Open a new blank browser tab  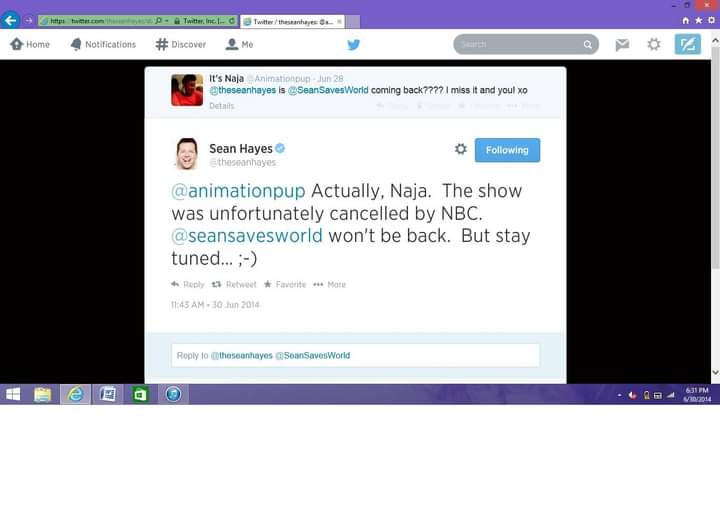click(x=352, y=22)
